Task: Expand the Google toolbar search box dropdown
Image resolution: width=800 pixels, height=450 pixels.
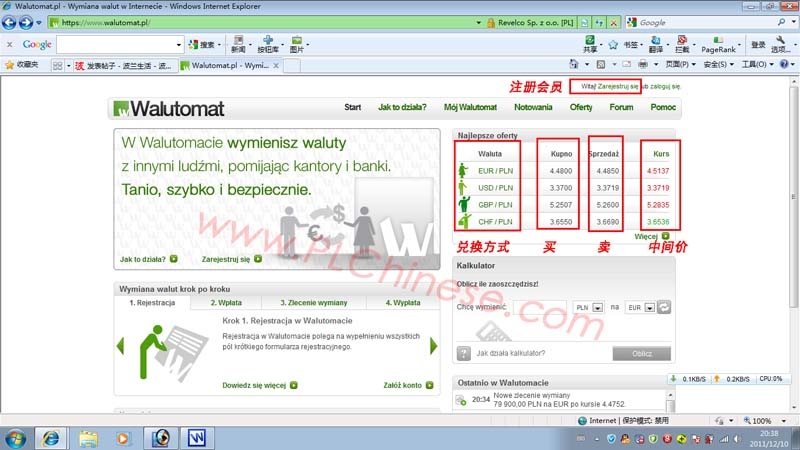Action: click(x=178, y=45)
